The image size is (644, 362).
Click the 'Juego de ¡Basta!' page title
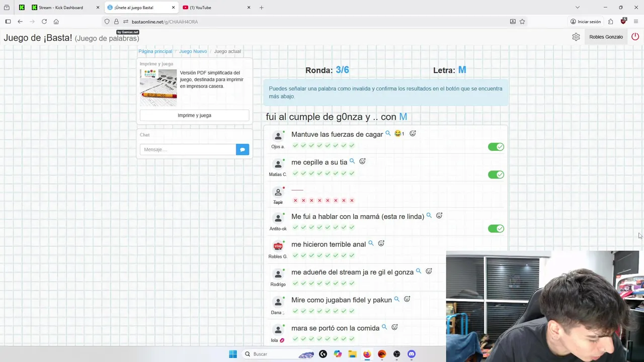38,38
